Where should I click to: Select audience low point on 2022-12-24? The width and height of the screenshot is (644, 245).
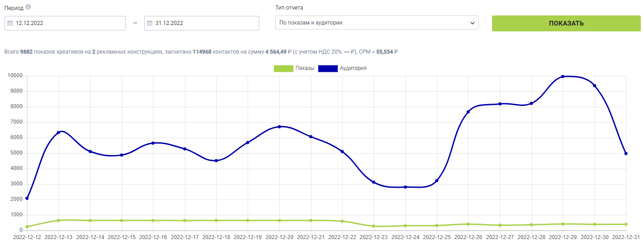point(405,187)
